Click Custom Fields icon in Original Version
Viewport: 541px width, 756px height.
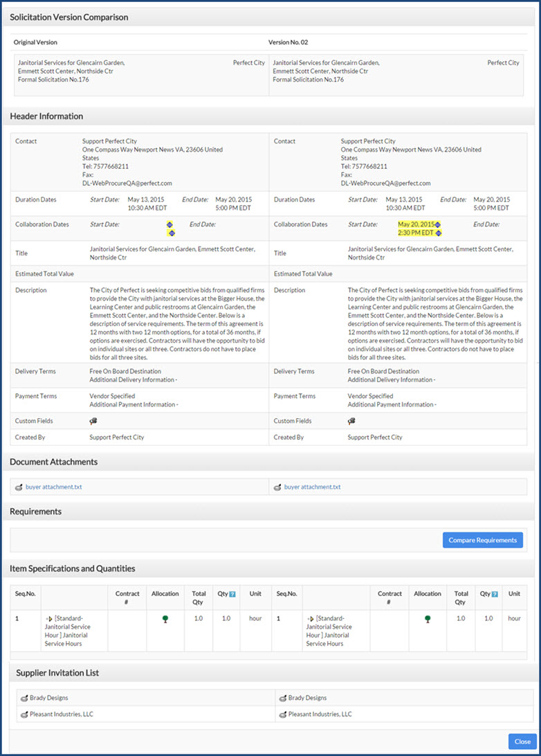93,421
